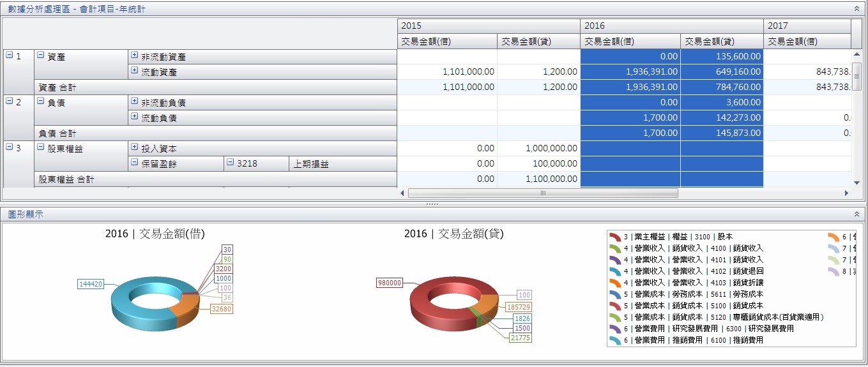Click the 980000 data label on credit chart
Image resolution: width=868 pixels, height=367 pixels.
tap(389, 283)
